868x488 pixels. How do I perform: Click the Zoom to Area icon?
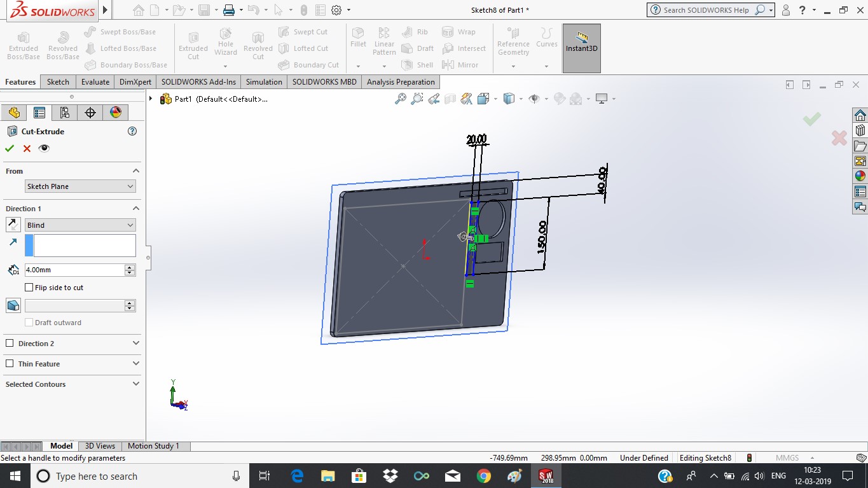(417, 99)
